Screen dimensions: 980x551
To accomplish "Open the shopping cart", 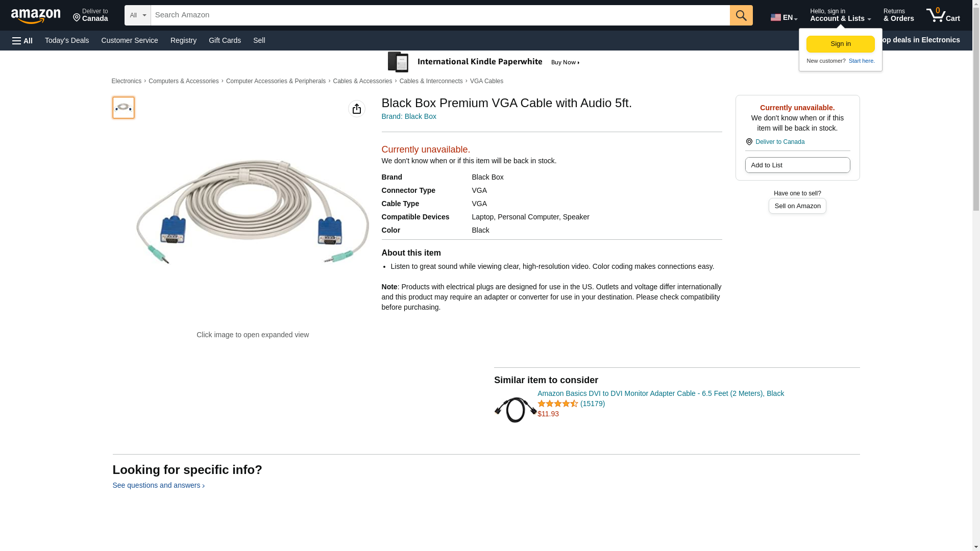I will click(943, 15).
